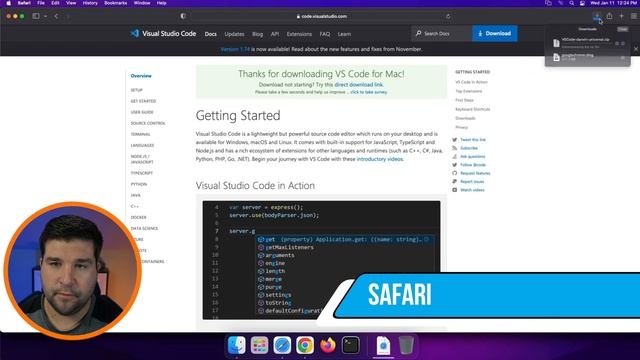
Task: Click the Visual Studio Code logo icon
Action: 135,33
